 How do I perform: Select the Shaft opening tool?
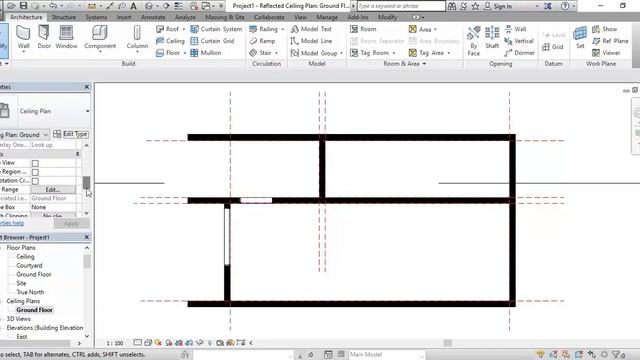point(492,38)
